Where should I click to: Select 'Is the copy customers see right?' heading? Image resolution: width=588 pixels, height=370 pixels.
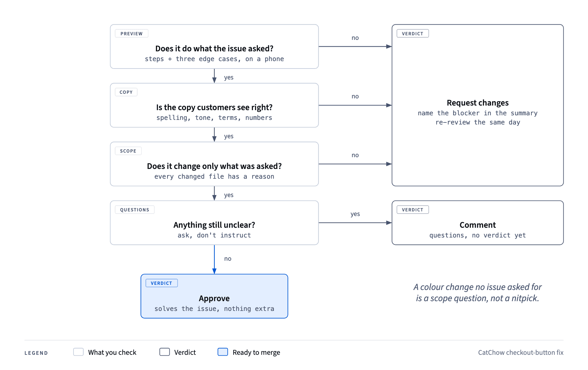214,107
